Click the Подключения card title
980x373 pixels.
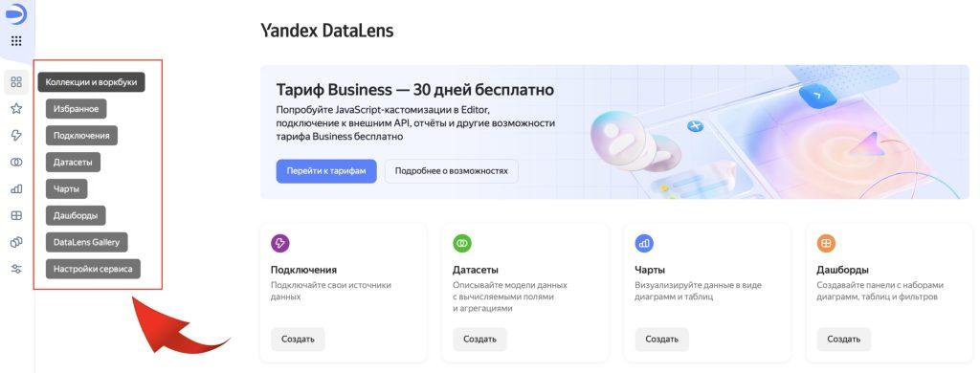pyautogui.click(x=303, y=270)
